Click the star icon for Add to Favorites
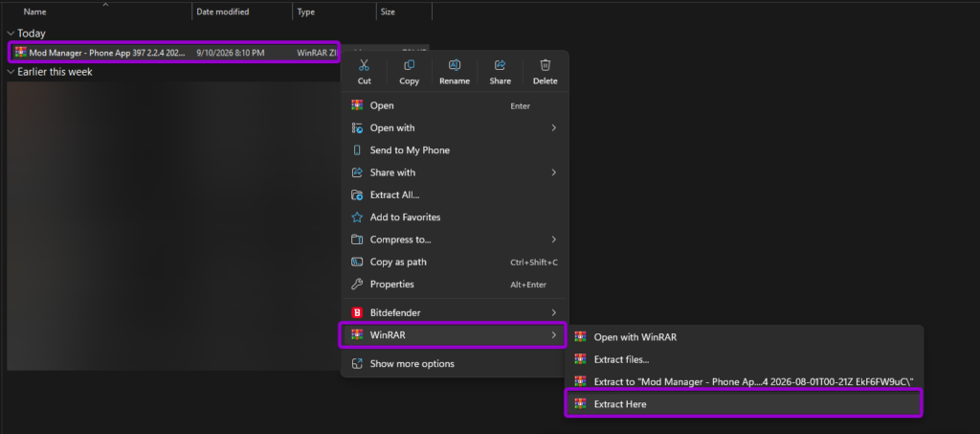 coord(358,217)
